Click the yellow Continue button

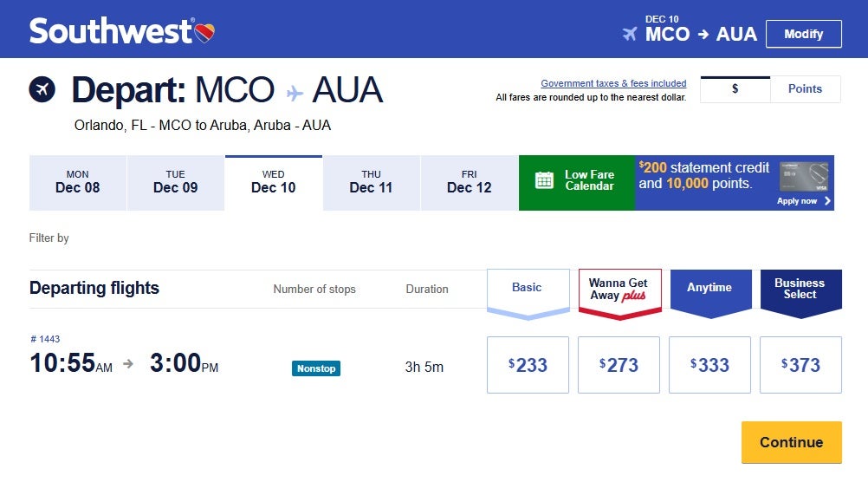point(791,442)
